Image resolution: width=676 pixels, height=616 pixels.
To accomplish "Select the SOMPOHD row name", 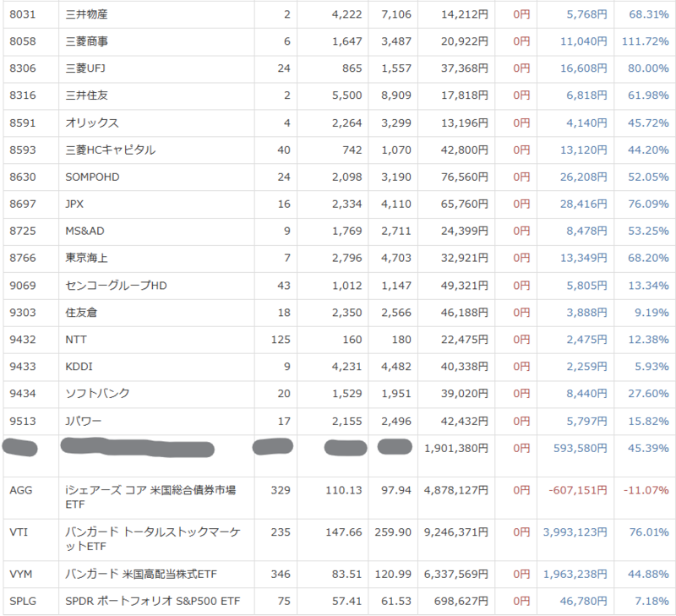I will [92, 177].
